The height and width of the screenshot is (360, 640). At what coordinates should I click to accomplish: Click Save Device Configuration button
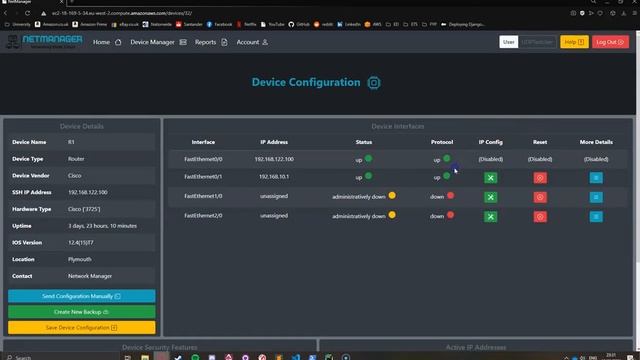click(x=82, y=327)
